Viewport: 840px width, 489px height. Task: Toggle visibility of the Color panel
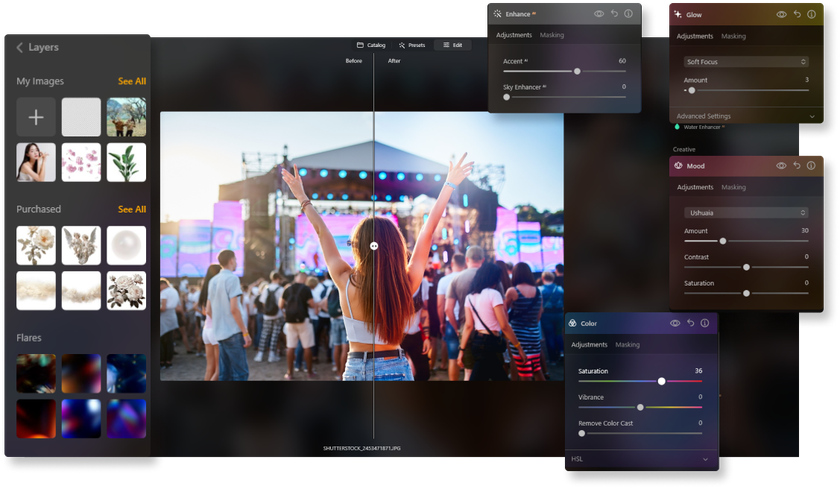click(675, 324)
